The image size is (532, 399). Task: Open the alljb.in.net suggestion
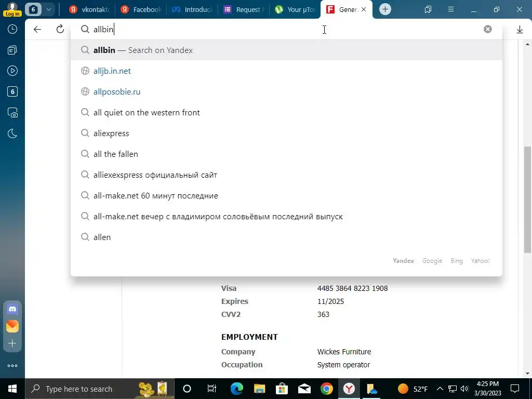point(286,71)
